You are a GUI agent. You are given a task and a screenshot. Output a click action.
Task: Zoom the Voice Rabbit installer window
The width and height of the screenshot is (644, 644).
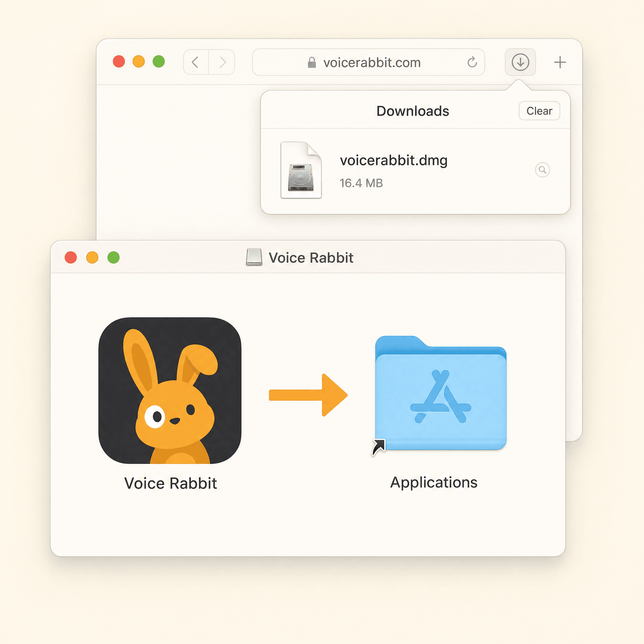coord(113,258)
